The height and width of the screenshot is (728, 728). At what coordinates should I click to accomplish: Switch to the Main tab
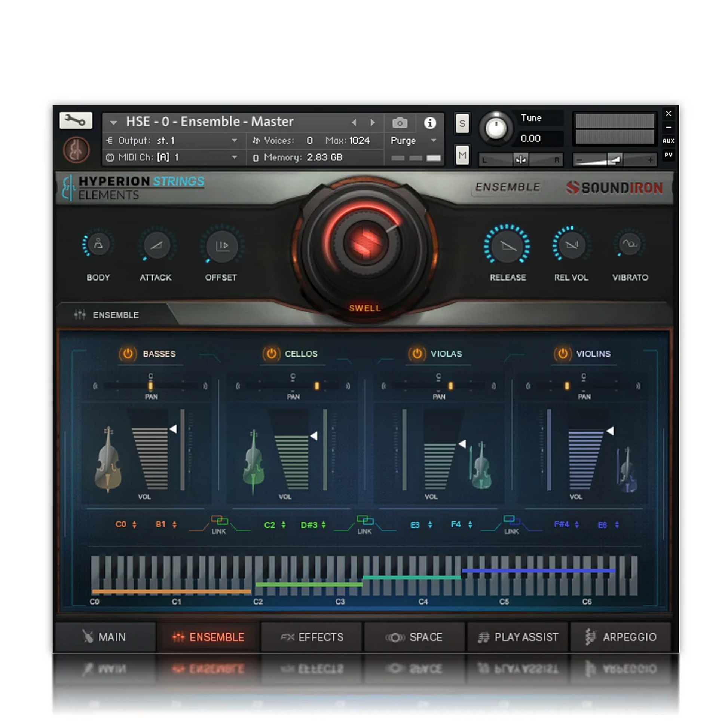coord(105,637)
